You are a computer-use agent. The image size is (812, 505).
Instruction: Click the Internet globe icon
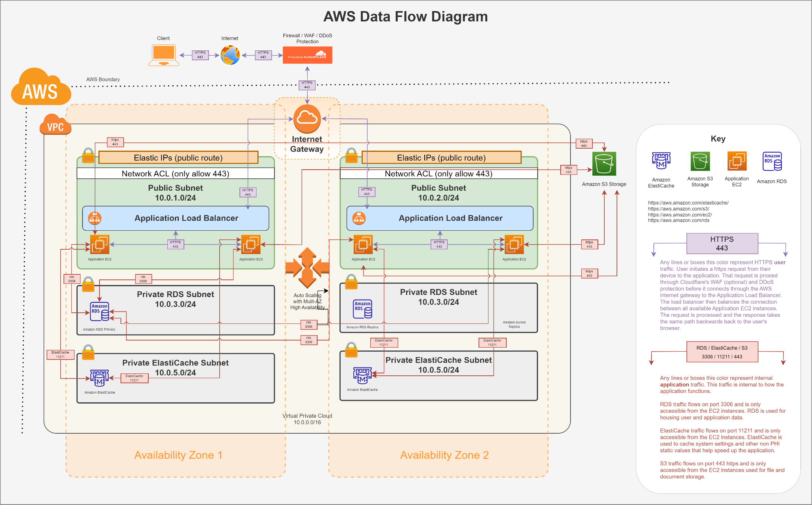coord(230,55)
